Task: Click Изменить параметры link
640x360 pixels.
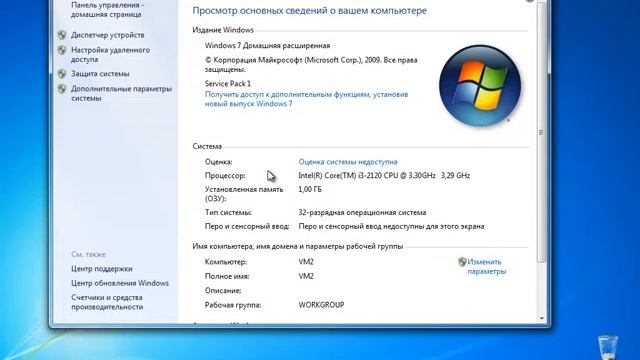Action: (487, 267)
